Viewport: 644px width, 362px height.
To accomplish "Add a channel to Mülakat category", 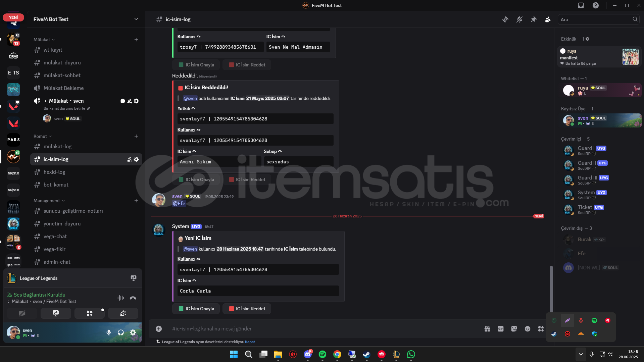I will pos(136,40).
